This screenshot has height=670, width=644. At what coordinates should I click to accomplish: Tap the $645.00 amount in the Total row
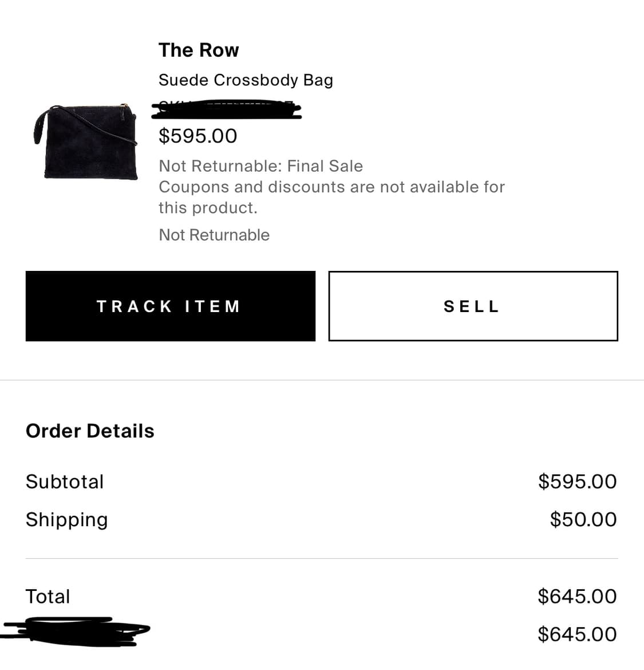[x=577, y=596]
